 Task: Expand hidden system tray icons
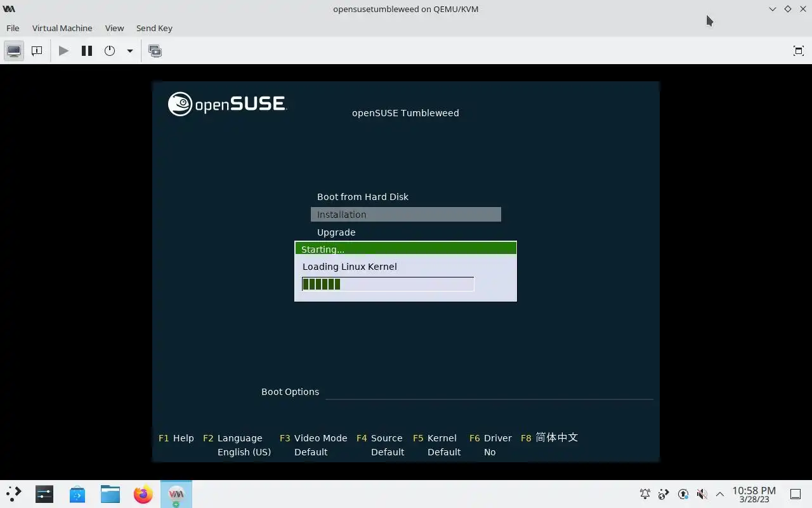(720, 494)
